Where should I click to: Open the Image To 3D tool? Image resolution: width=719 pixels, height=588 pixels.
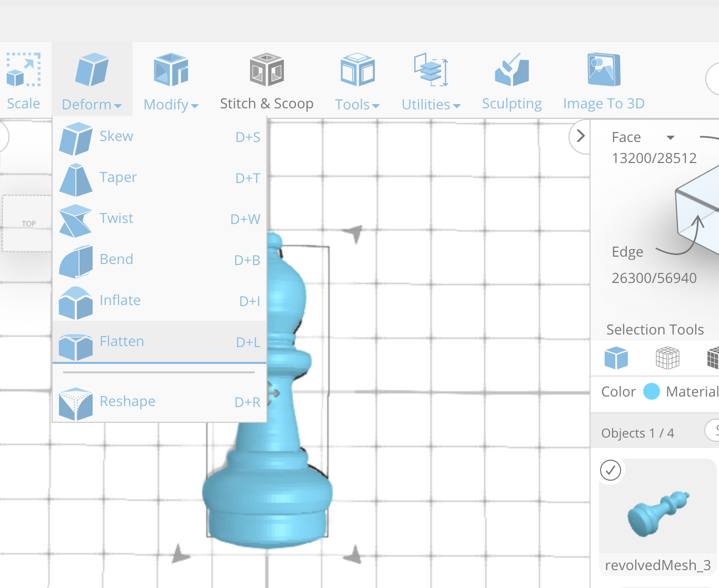[x=604, y=80]
